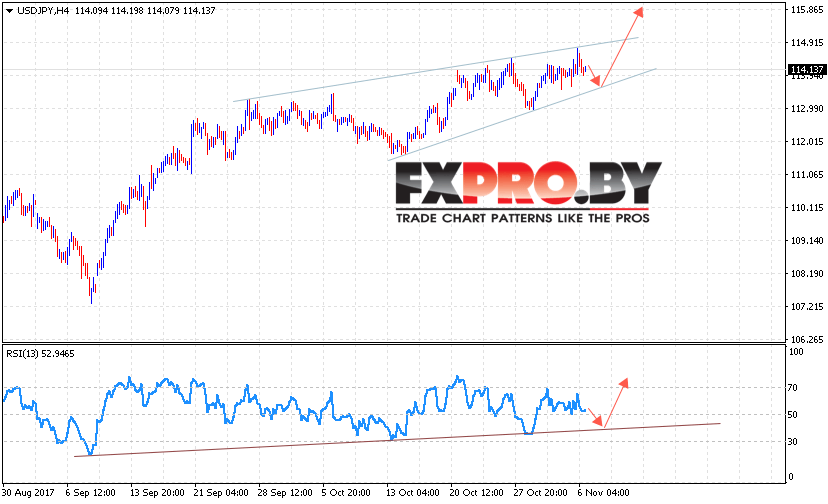Click the 13 Oct 04:00 time label
This screenshot has width=828, height=504.
pyautogui.click(x=412, y=492)
